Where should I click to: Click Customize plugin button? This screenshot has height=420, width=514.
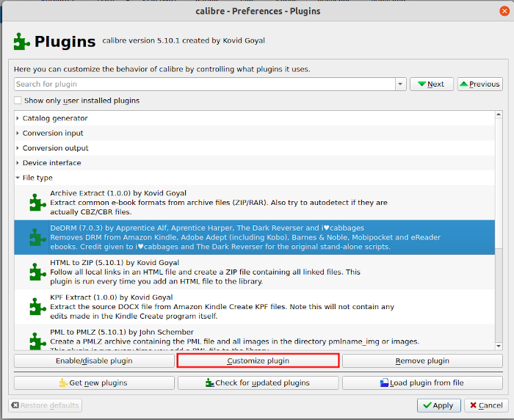[x=258, y=361]
